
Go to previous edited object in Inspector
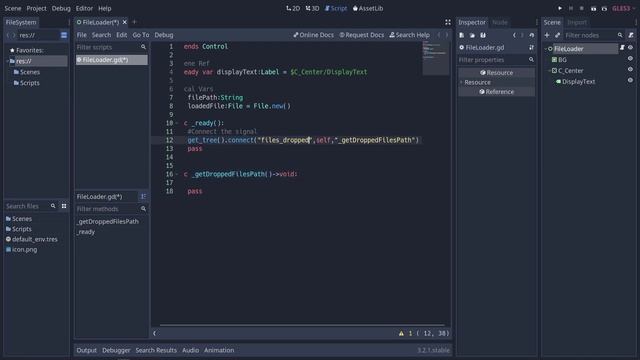[514, 36]
